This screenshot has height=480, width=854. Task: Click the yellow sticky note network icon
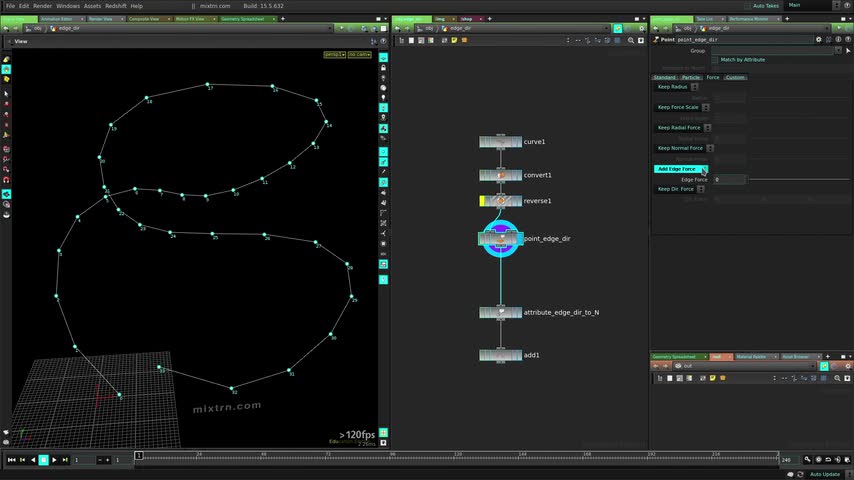[454, 40]
